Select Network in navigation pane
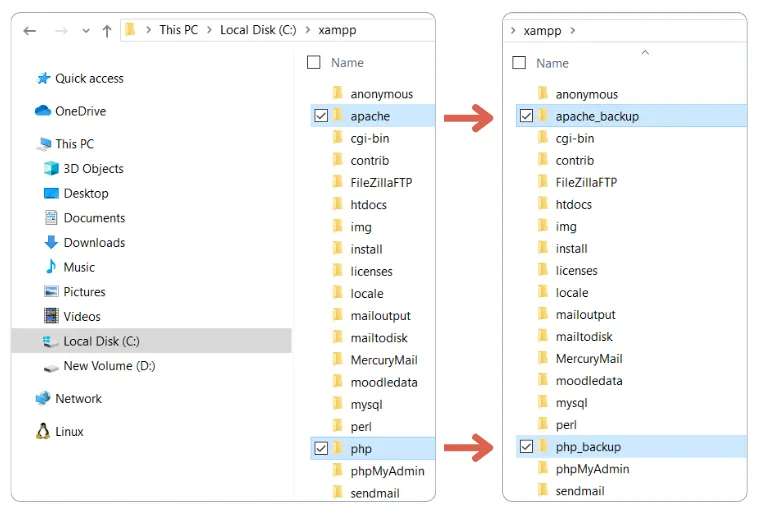758x513 pixels. pyautogui.click(x=78, y=399)
